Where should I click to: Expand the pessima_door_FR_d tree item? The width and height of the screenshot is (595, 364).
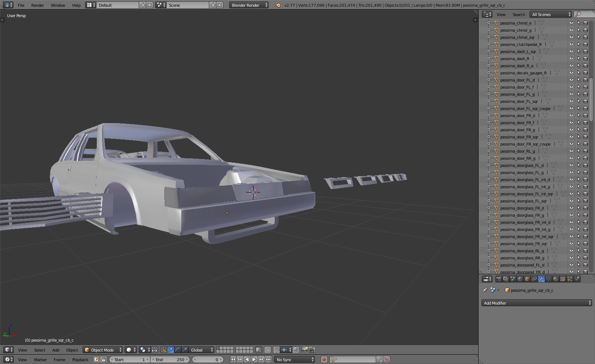pyautogui.click(x=489, y=116)
